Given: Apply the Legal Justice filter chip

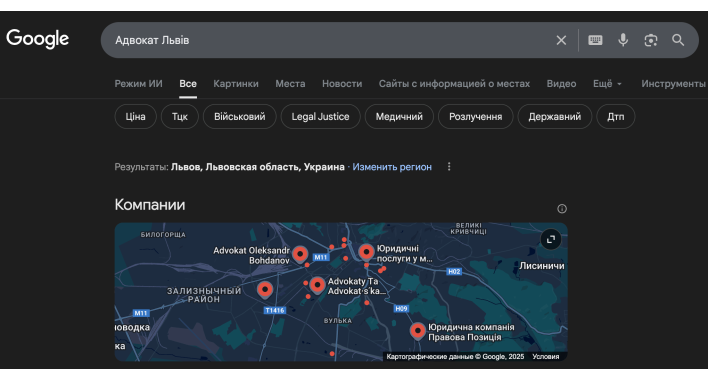Looking at the screenshot, I should [321, 116].
